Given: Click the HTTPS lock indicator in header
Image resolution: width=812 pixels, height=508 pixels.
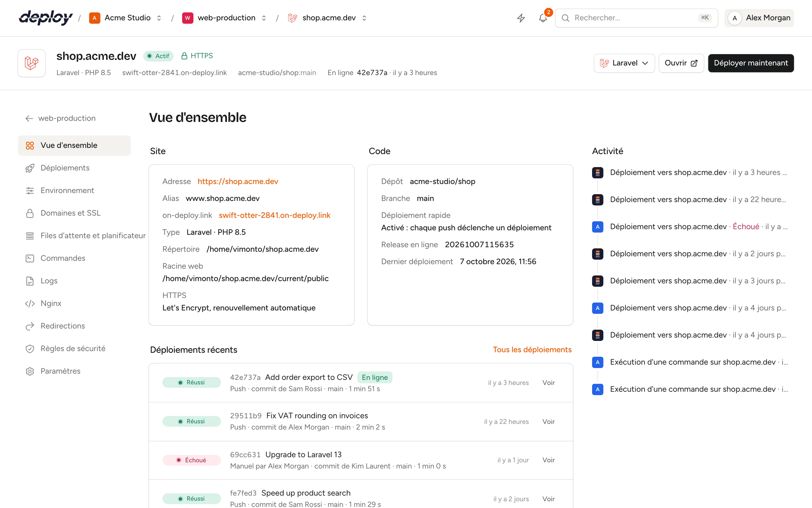Looking at the screenshot, I should tap(197, 56).
